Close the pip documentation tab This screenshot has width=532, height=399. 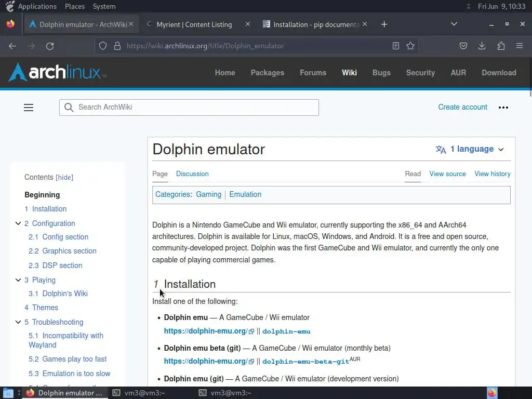365,24
